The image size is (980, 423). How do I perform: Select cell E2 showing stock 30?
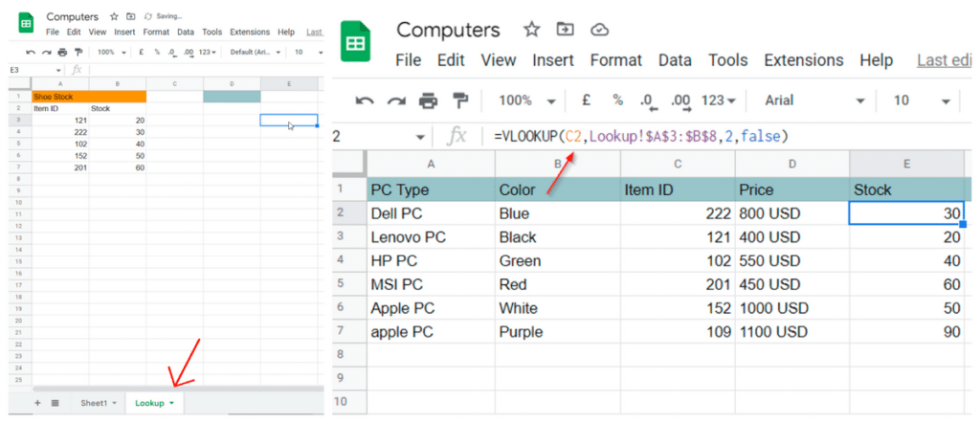click(907, 213)
